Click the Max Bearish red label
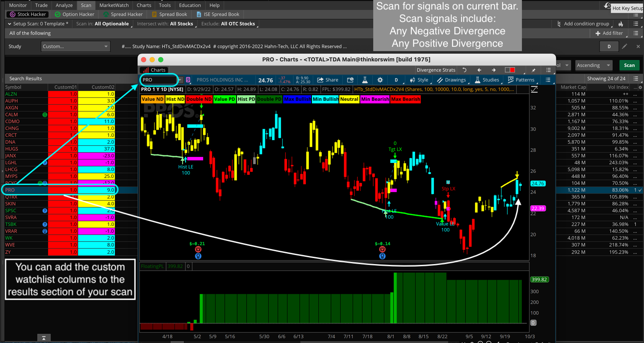The width and height of the screenshot is (644, 343). pyautogui.click(x=405, y=99)
